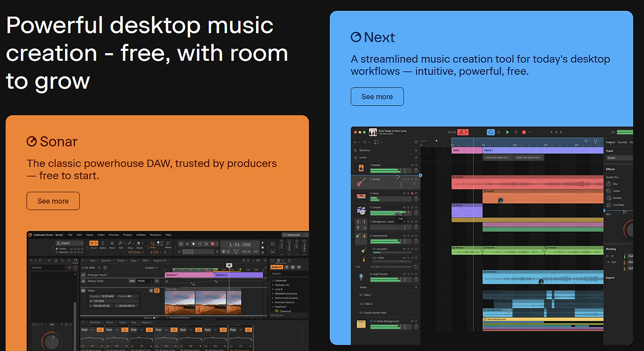
Task: Click the Guitar track instrument icon
Action: 361,182
